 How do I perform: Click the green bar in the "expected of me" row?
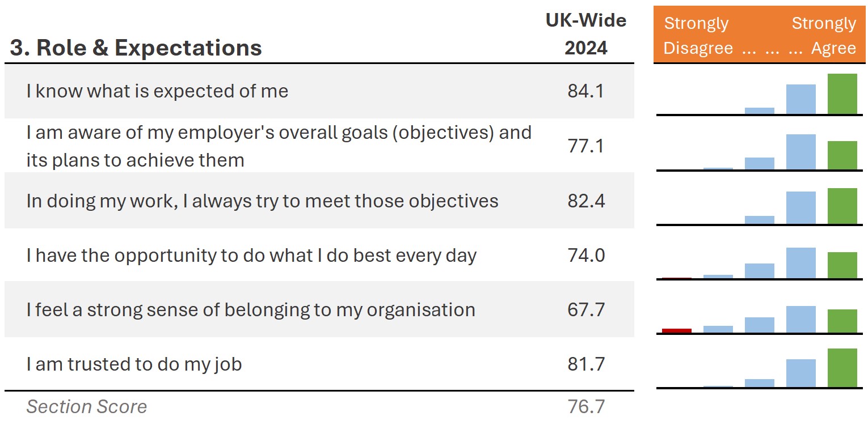tap(842, 94)
